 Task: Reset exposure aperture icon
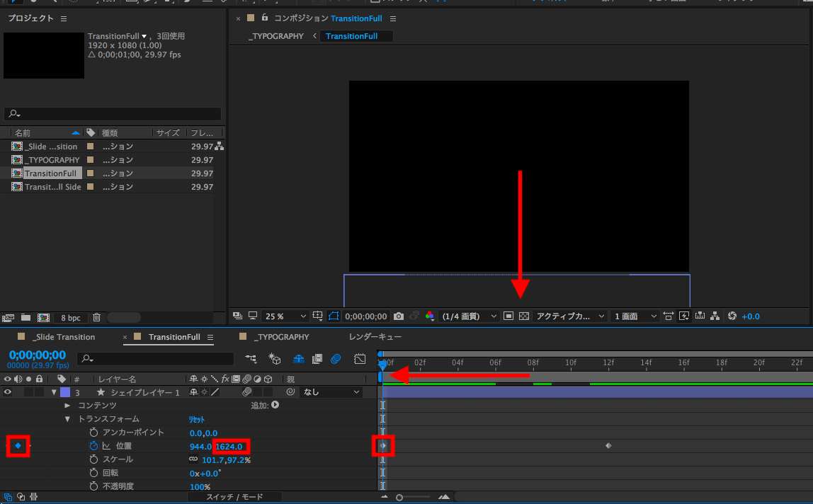pyautogui.click(x=732, y=316)
